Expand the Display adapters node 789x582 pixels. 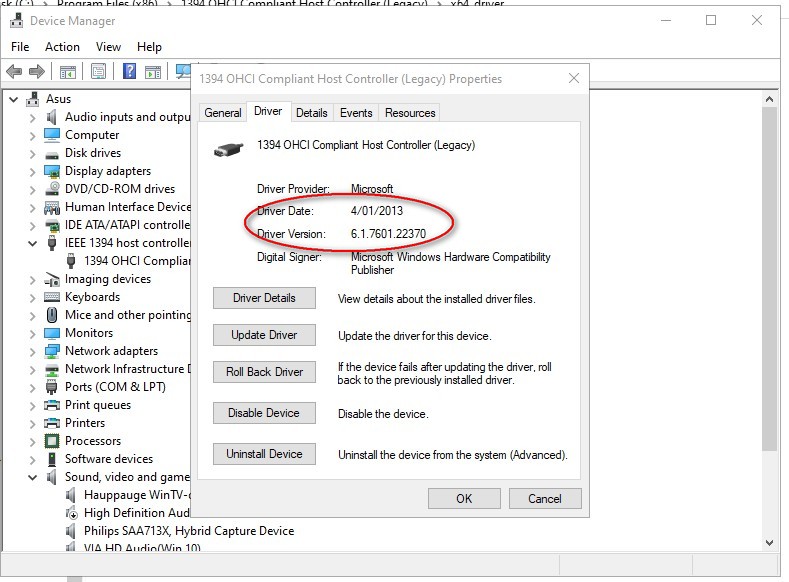(x=33, y=172)
